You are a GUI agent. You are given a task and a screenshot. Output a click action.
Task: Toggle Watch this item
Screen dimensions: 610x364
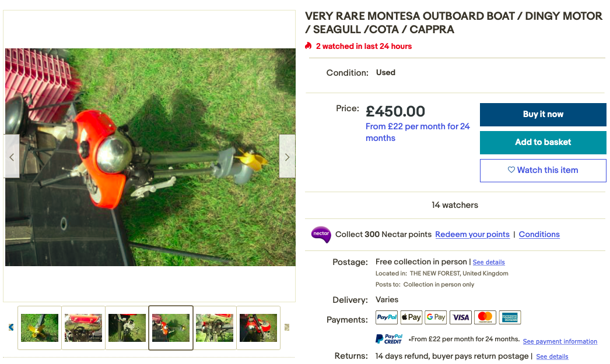coord(543,171)
